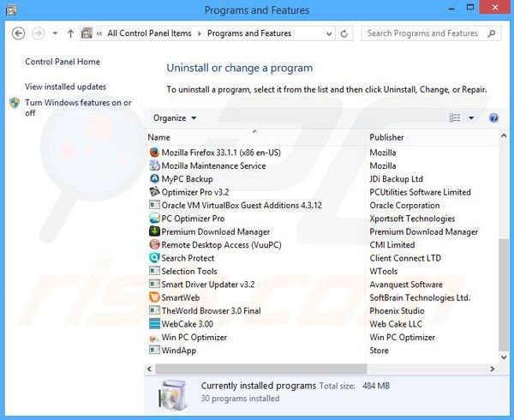Viewport: 514px width, 420px height.
Task: Click the WebCake 3.00 icon
Action: (x=154, y=324)
